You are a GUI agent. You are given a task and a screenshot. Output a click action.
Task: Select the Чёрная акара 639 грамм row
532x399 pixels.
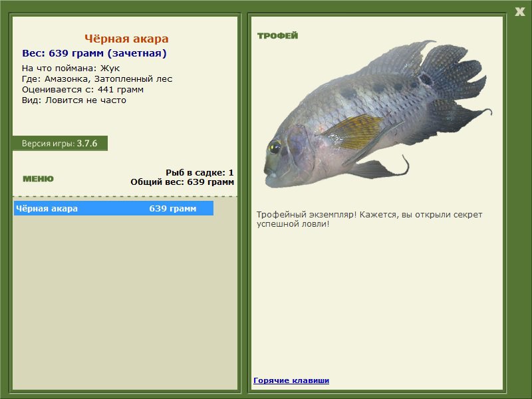coord(114,208)
